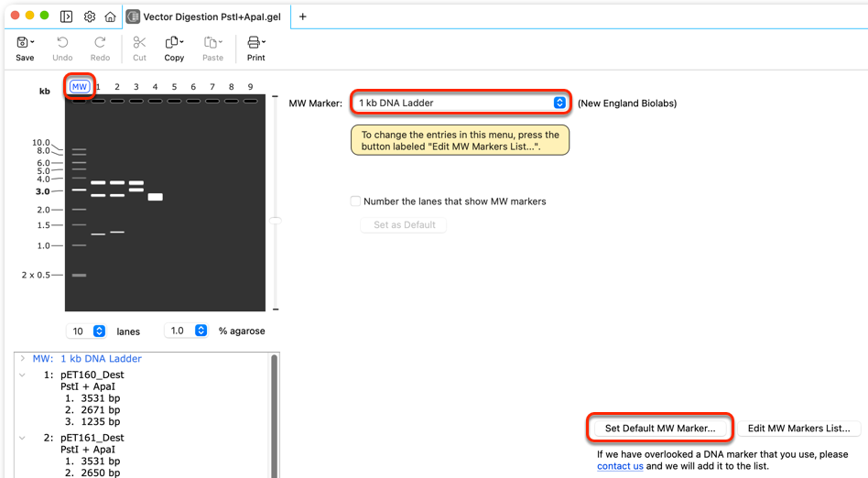Select the Vector Digestion PstI+ApaI.gel tab
This screenshot has height=478, width=868.
[x=205, y=16]
